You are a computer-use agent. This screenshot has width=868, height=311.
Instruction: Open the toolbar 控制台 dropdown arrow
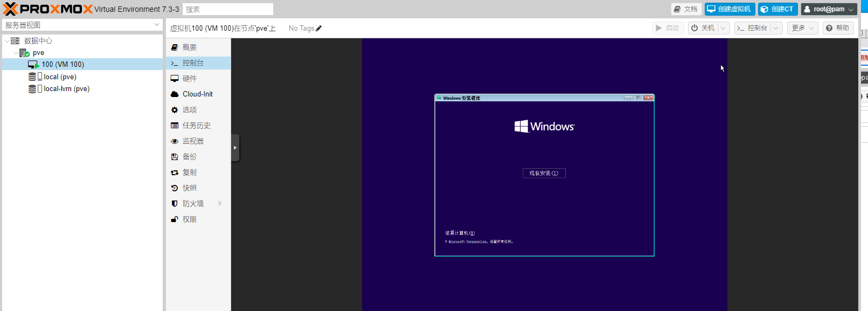[776, 28]
